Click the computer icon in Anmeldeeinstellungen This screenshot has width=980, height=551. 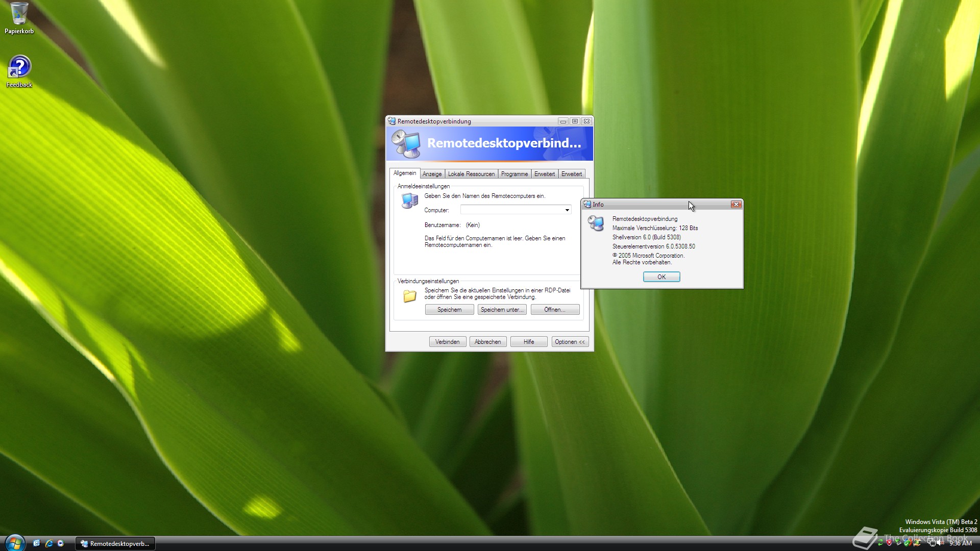pyautogui.click(x=409, y=201)
